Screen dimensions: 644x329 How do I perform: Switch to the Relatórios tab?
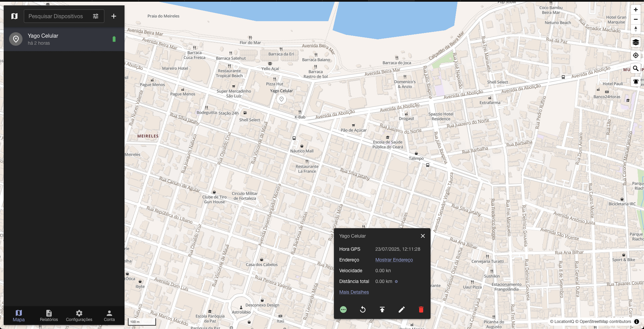click(x=49, y=316)
